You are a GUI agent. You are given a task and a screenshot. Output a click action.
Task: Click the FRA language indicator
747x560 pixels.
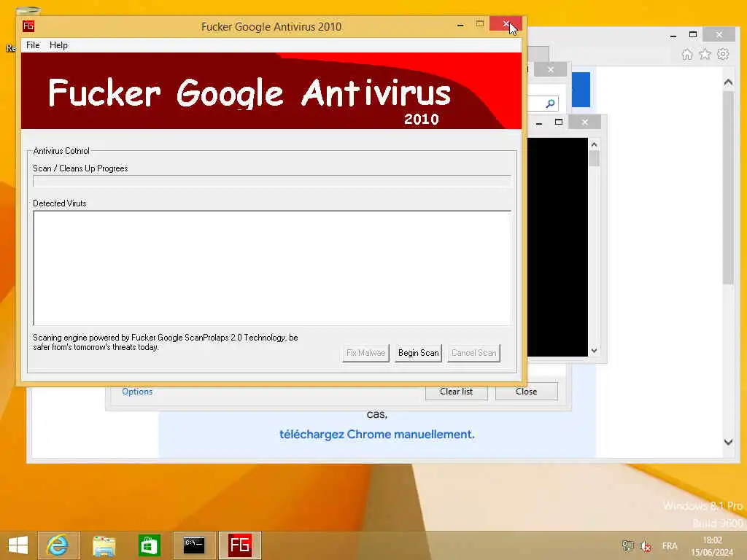point(670,545)
